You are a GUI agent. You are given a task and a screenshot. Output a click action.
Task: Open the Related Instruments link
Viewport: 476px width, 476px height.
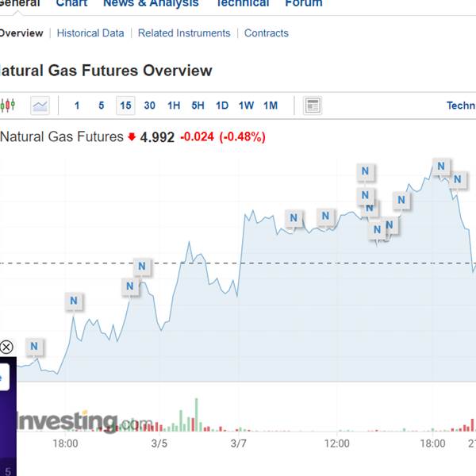[184, 33]
